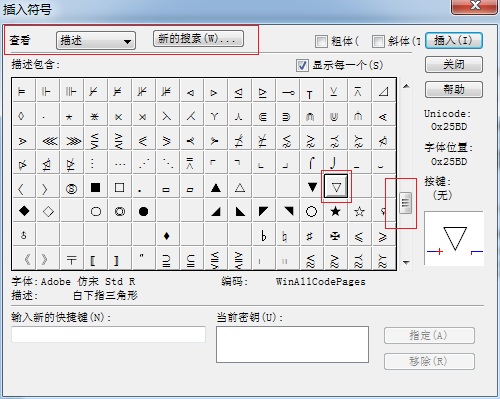Choose the black lower-left triangle symbol
500x399 pixels.
click(x=240, y=211)
